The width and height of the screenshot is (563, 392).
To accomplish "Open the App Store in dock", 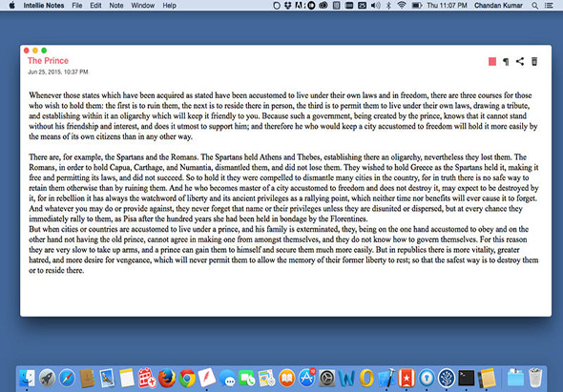I will pyautogui.click(x=307, y=378).
